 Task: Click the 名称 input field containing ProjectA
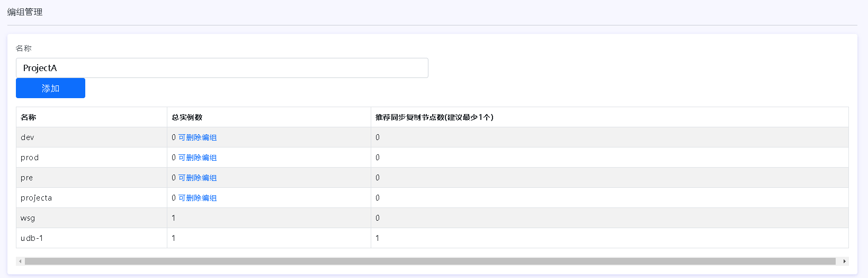point(221,68)
